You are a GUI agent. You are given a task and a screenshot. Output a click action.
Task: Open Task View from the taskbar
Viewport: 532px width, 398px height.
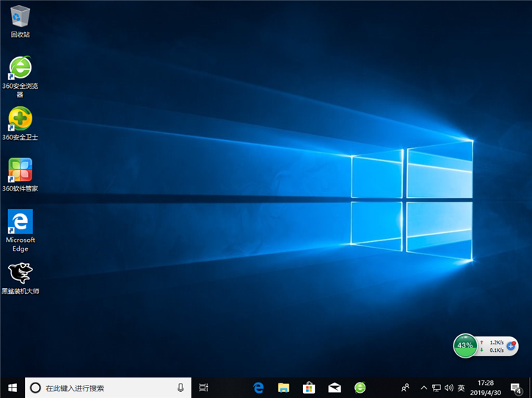204,388
